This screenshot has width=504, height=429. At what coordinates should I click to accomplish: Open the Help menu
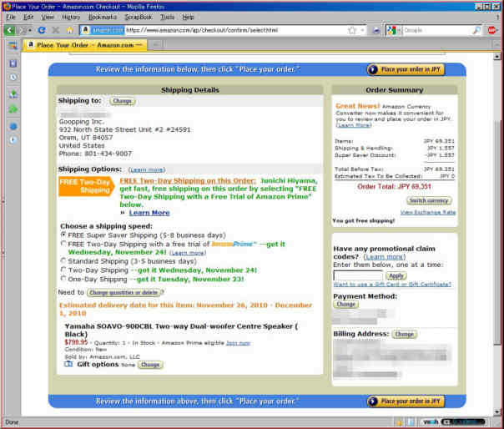[x=188, y=17]
